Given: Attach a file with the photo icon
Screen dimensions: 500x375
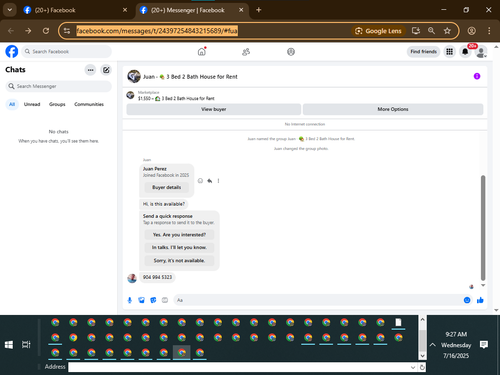Looking at the screenshot, I should pos(142,300).
